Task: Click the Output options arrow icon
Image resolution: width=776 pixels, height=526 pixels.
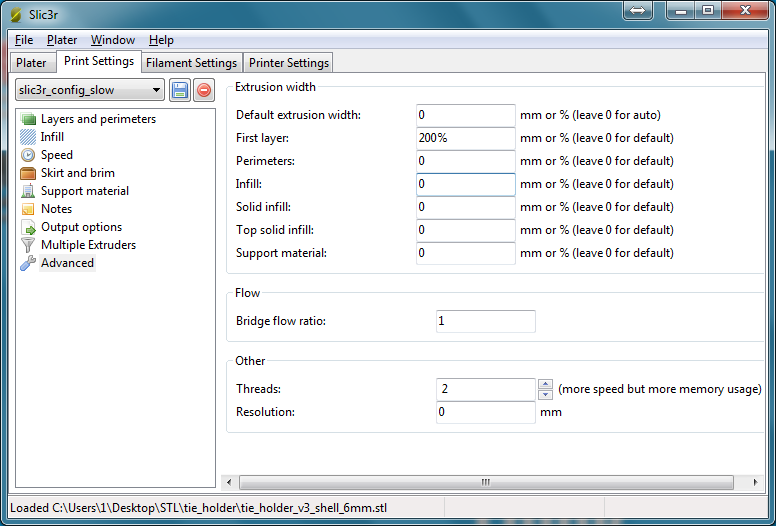Action: 28,227
